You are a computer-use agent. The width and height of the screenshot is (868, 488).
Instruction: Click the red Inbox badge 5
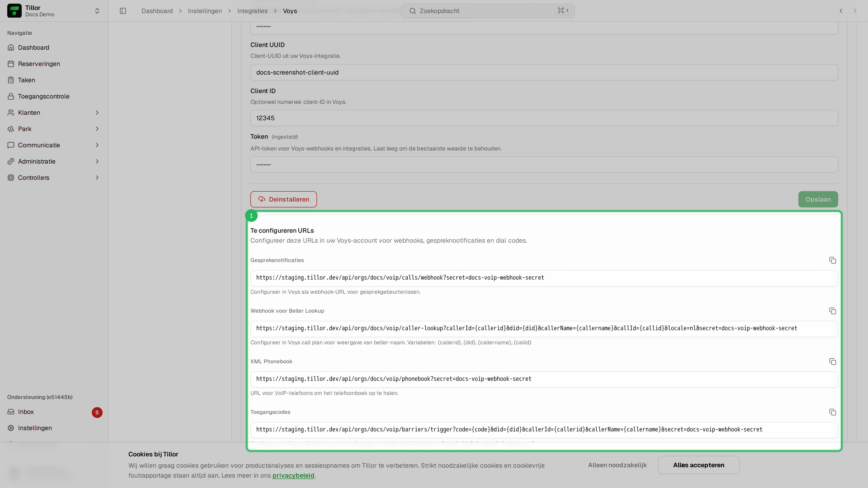[97, 413]
